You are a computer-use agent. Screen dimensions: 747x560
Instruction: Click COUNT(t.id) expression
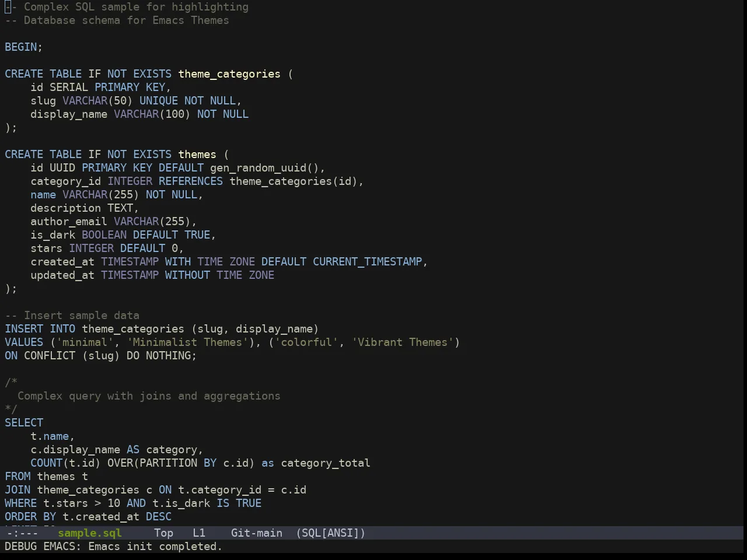pos(66,463)
